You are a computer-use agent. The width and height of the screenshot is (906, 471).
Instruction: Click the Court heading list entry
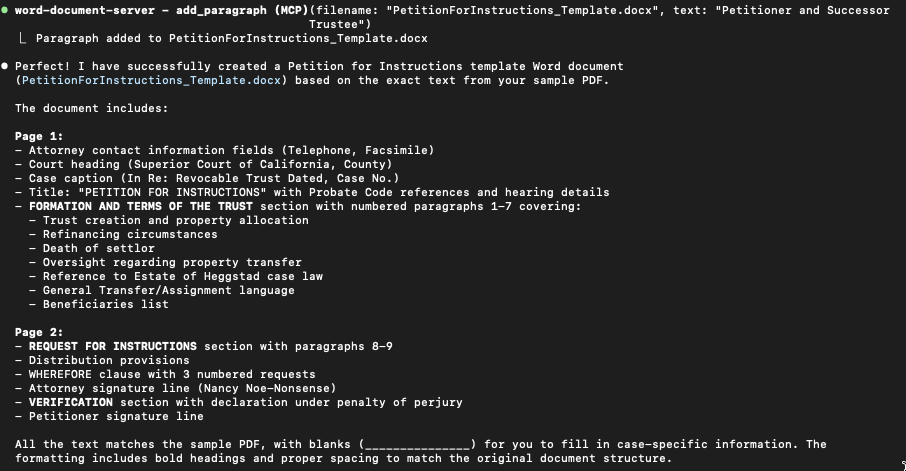[210, 164]
